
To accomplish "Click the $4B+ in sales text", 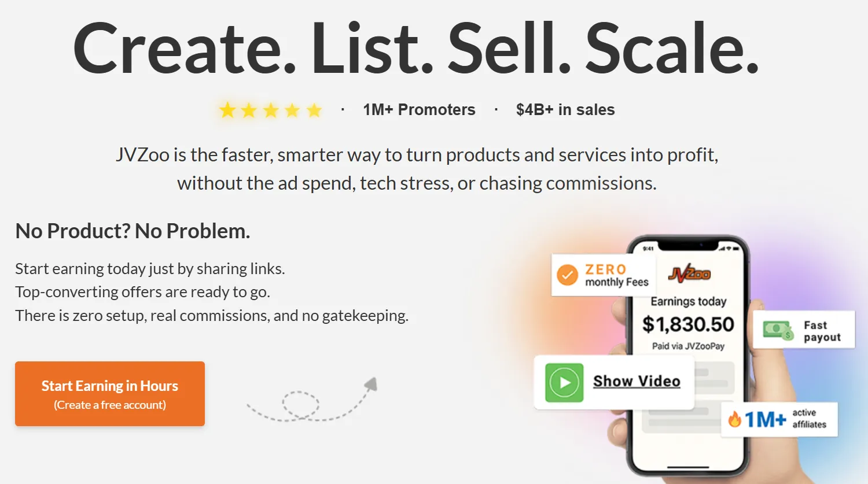I will point(565,110).
